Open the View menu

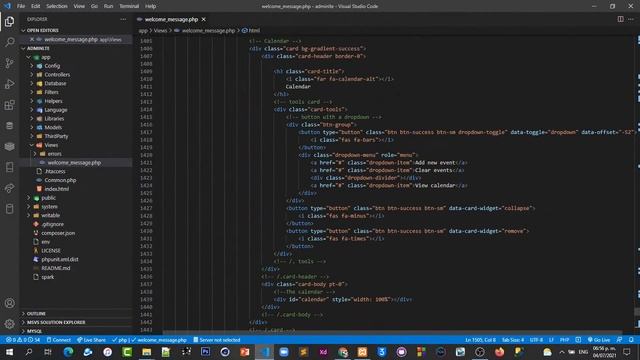tap(79, 6)
